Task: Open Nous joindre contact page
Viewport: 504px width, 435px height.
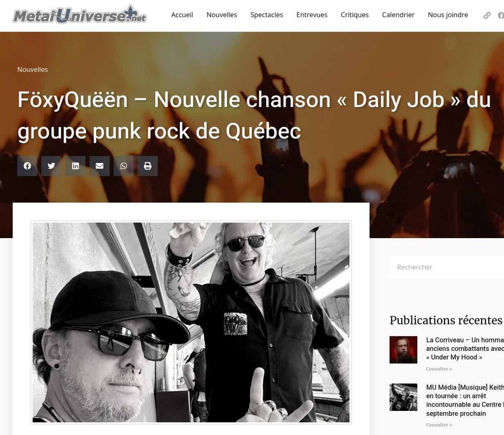Action: (x=448, y=15)
